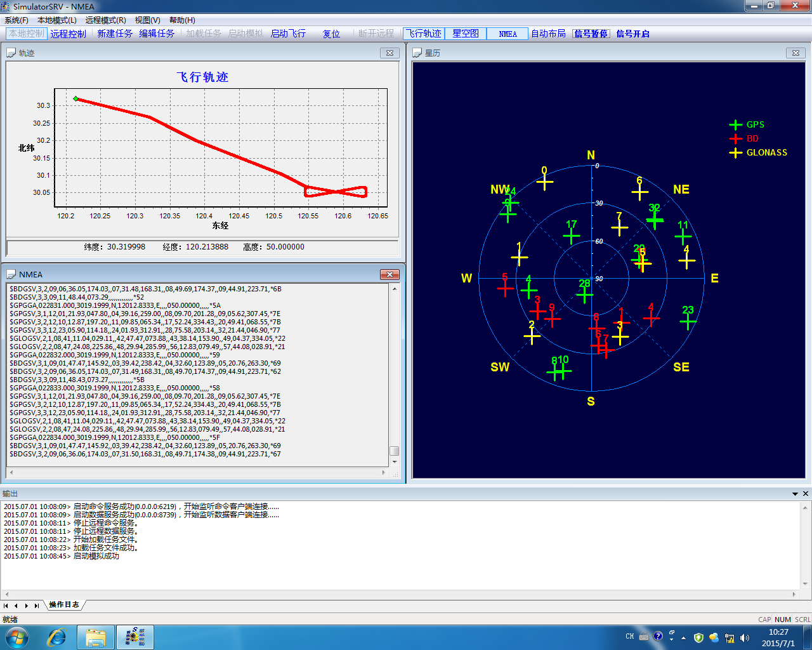Open network status tray icon
The width and height of the screenshot is (812, 650).
pos(730,638)
